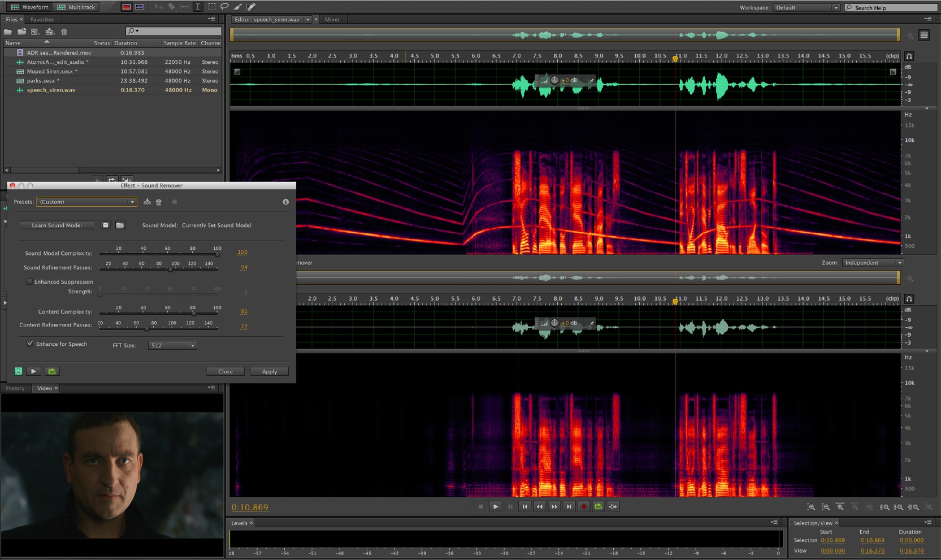Pick the Spot Healing Brush tool
Viewport: 941px width, 560px height.
[251, 7]
